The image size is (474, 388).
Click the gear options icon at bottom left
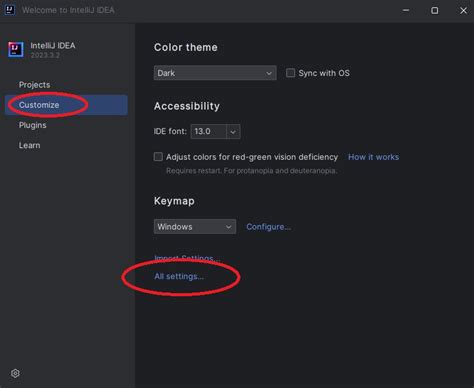(15, 373)
